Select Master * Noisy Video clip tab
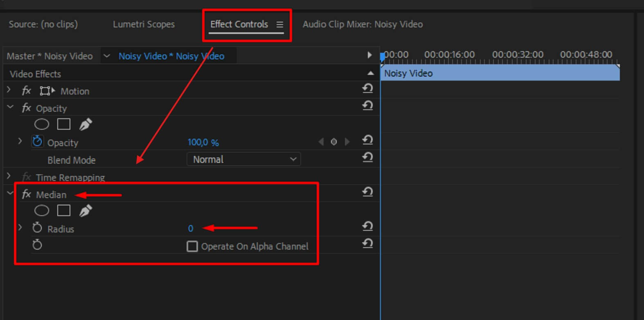Image resolution: width=644 pixels, height=320 pixels. (x=50, y=56)
